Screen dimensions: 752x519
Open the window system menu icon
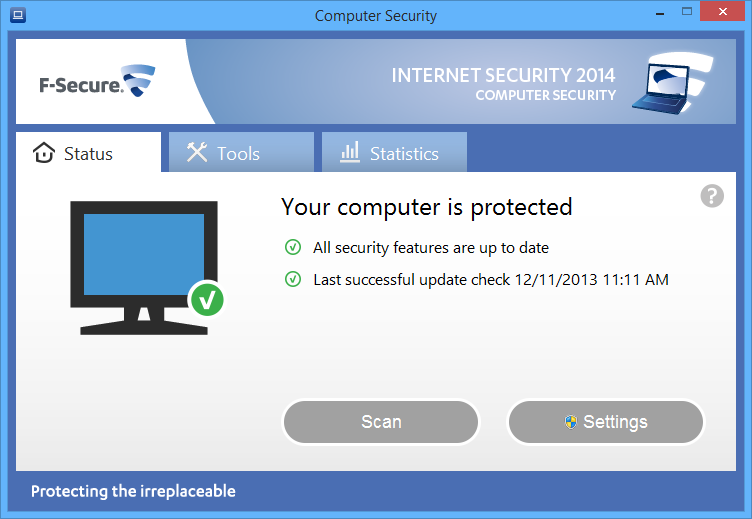click(x=17, y=15)
